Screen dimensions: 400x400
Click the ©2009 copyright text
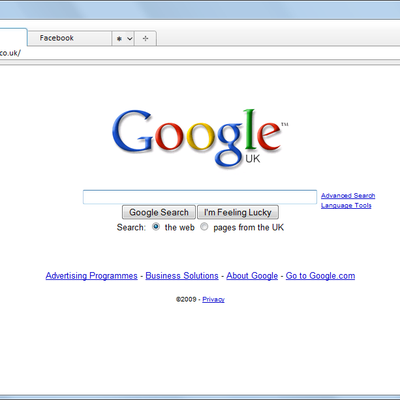point(186,299)
